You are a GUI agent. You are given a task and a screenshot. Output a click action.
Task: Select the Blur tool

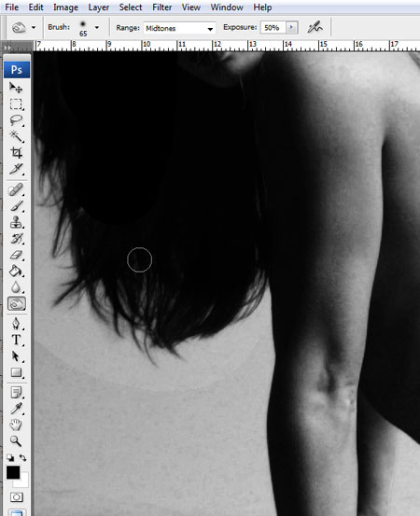click(16, 287)
